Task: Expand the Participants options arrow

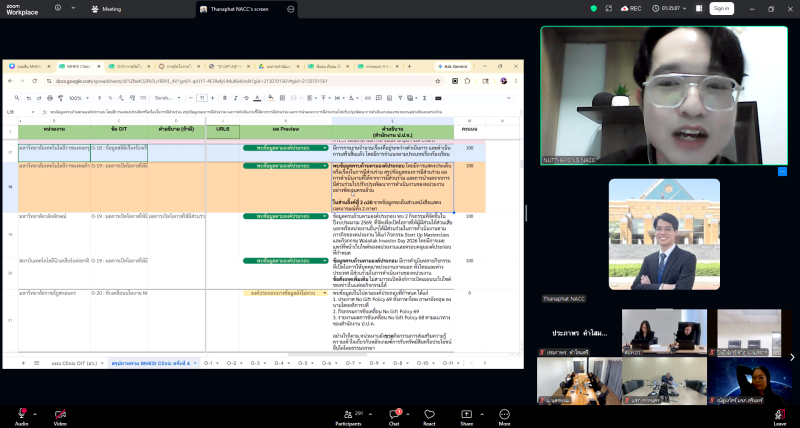Action: [x=370, y=414]
